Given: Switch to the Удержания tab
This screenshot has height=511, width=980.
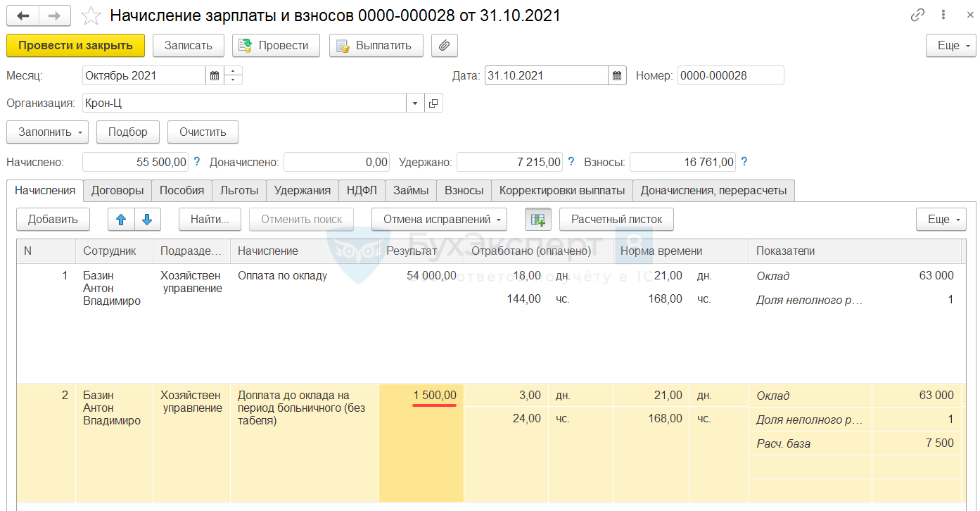Looking at the screenshot, I should click(x=303, y=191).
